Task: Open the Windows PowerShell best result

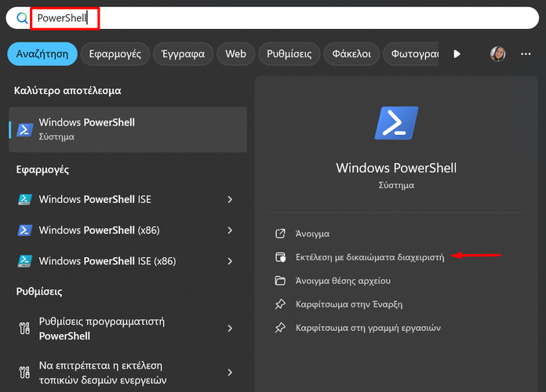Action: 128,129
